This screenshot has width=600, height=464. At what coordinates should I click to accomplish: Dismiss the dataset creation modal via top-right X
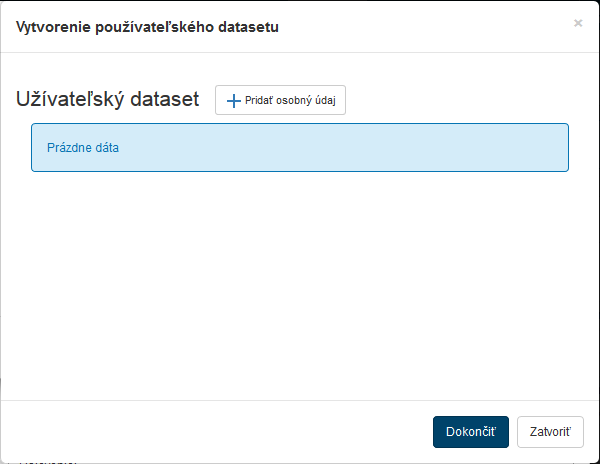click(578, 23)
